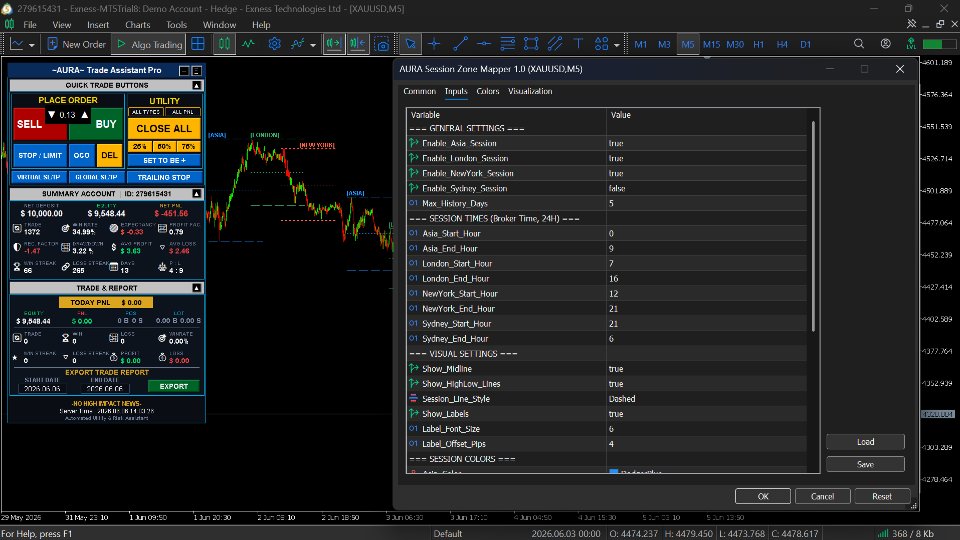Select Show_Midline value true
This screenshot has height=540, width=960.
click(x=707, y=369)
